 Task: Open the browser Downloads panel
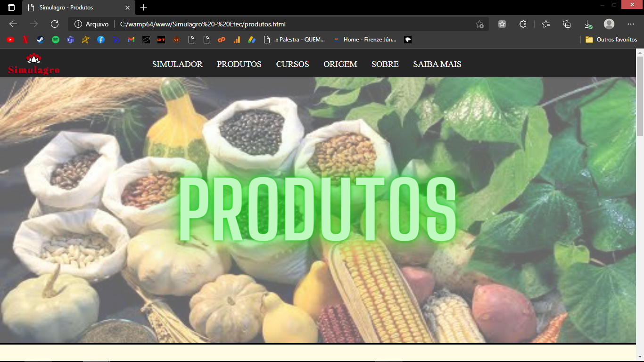coord(588,24)
